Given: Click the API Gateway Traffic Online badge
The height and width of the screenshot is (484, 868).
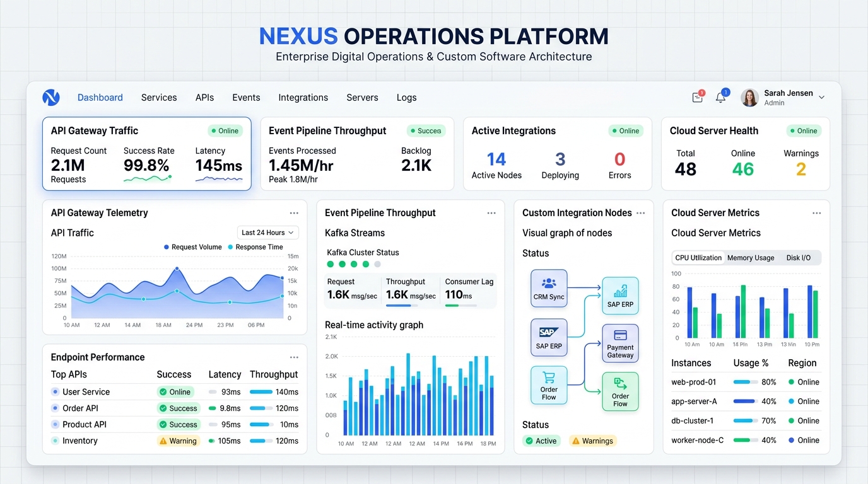Looking at the screenshot, I should click(224, 131).
